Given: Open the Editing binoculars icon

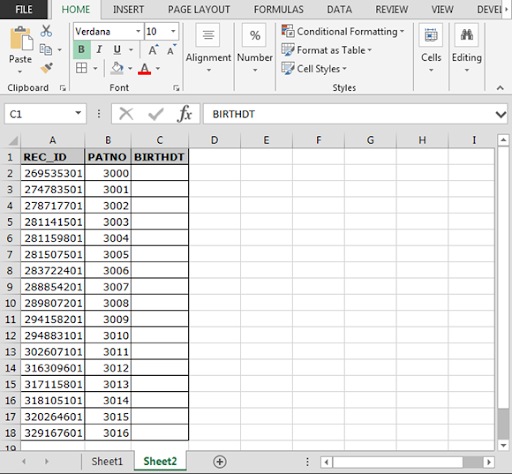Looking at the screenshot, I should point(467,35).
